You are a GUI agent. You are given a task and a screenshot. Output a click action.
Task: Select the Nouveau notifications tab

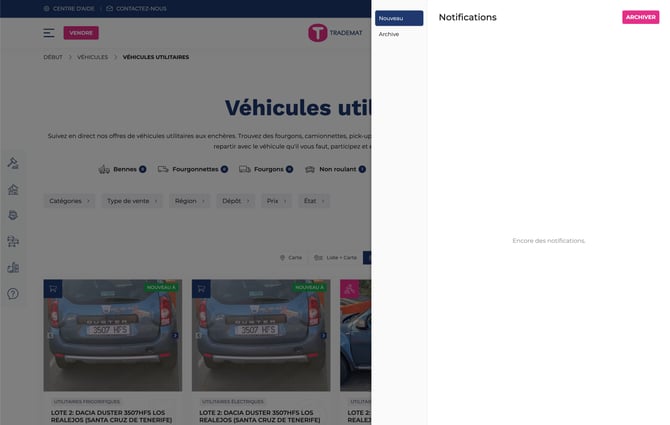coord(399,18)
